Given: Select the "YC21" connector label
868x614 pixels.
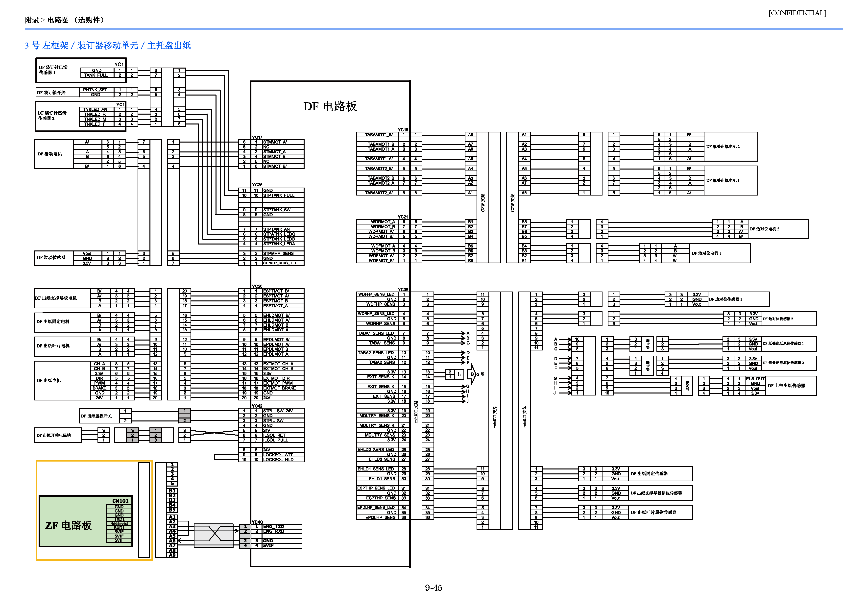Looking at the screenshot, I should (x=403, y=217).
